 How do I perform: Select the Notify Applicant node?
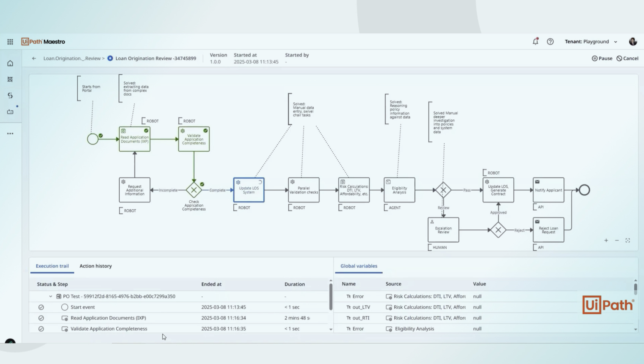pyautogui.click(x=549, y=190)
